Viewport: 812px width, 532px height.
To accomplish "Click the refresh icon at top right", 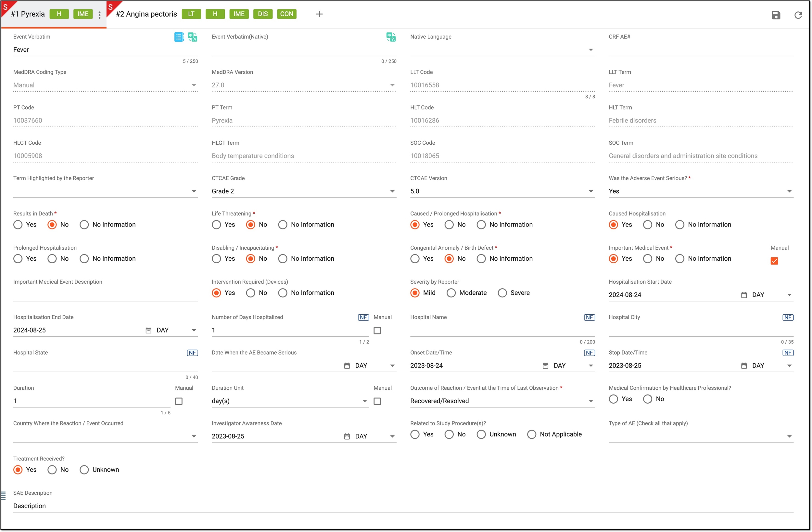I will pos(798,15).
